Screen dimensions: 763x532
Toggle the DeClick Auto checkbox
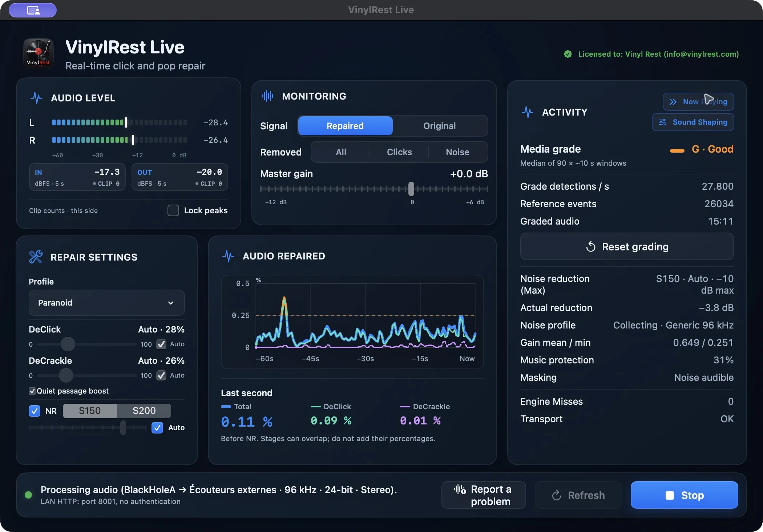161,344
